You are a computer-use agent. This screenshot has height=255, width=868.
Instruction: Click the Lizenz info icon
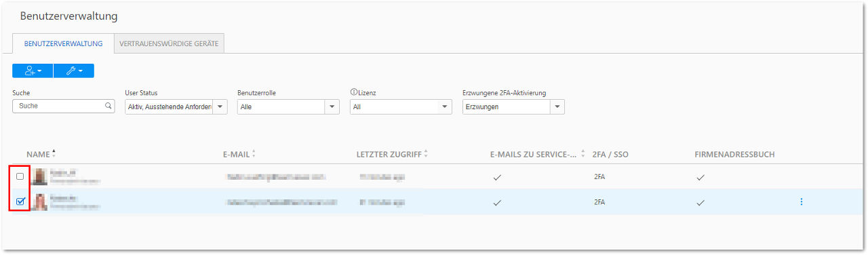[353, 93]
